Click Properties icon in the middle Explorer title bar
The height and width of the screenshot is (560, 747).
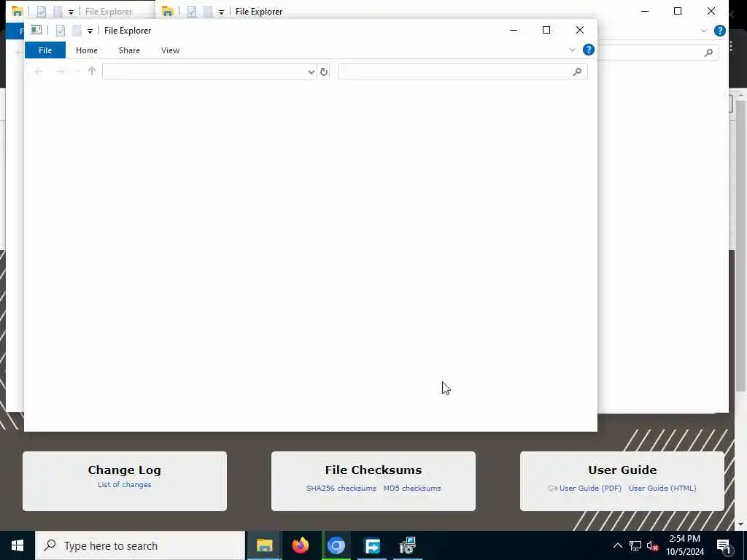(192, 12)
